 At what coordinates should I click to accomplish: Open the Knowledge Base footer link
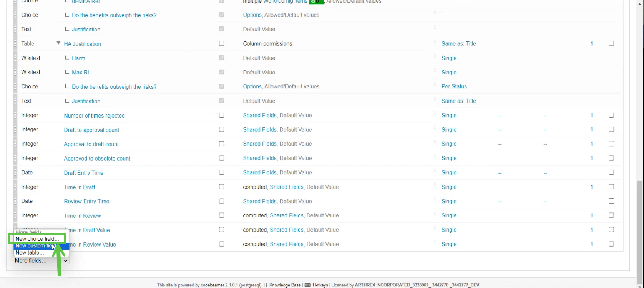click(285, 285)
